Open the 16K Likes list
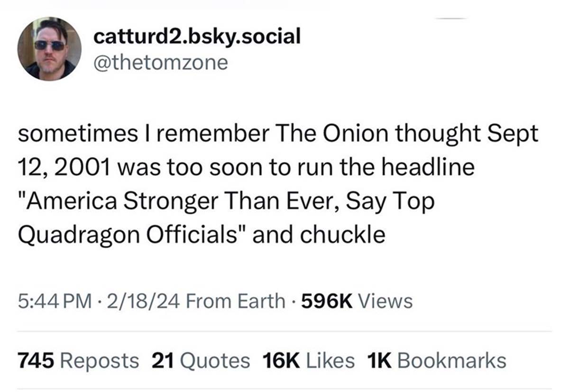This screenshot has height=392, width=569. (x=308, y=361)
